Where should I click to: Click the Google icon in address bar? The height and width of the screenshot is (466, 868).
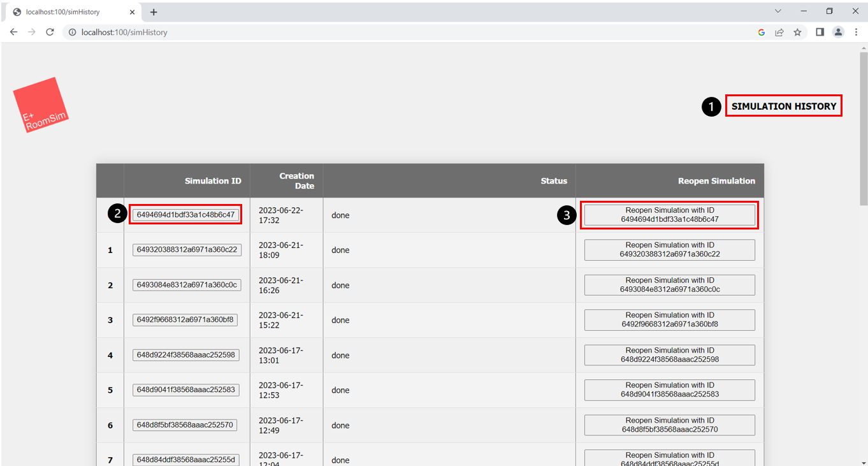761,32
